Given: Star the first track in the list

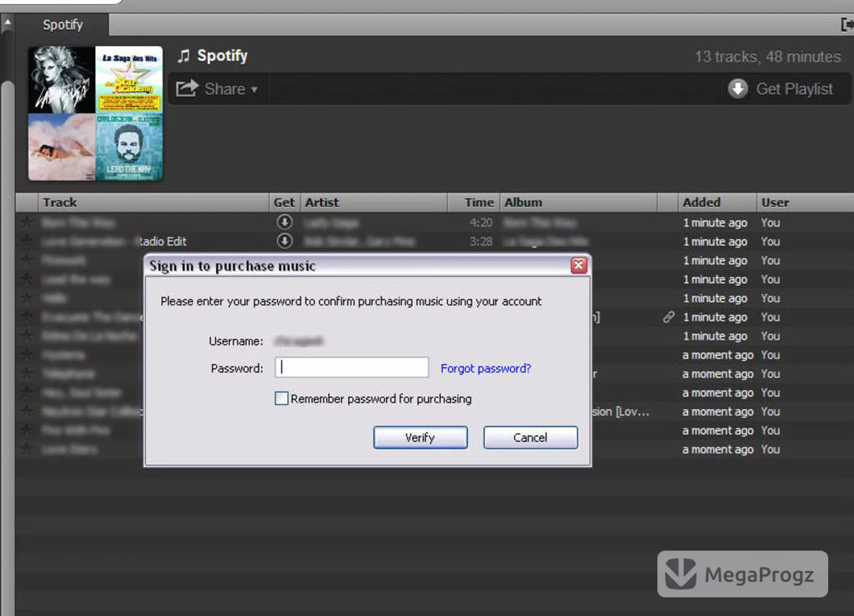Looking at the screenshot, I should coord(27,222).
